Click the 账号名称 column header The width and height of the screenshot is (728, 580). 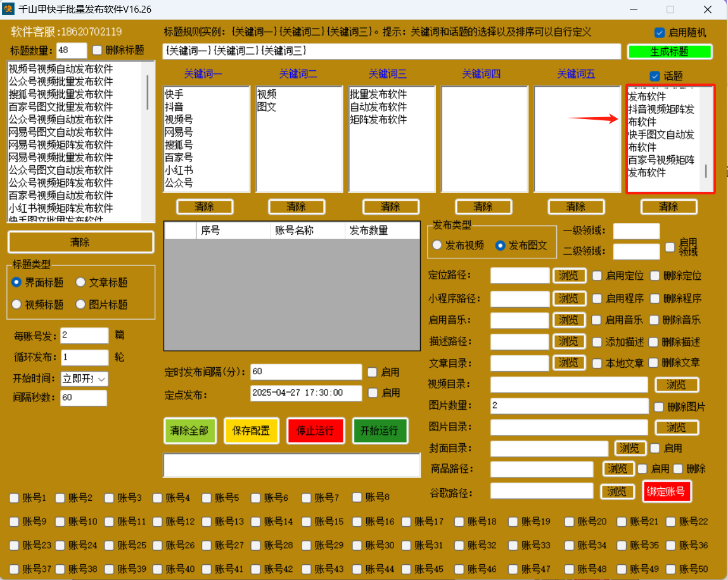click(x=307, y=230)
